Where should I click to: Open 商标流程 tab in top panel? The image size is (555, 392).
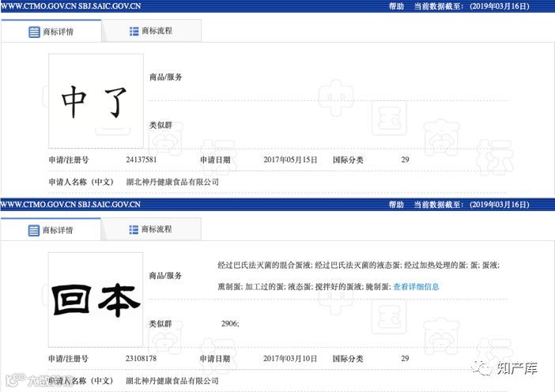pyautogui.click(x=152, y=31)
